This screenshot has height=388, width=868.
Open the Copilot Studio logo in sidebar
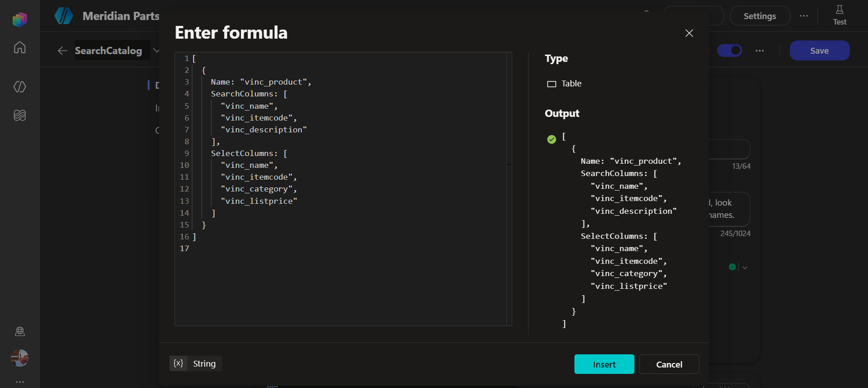[x=20, y=20]
